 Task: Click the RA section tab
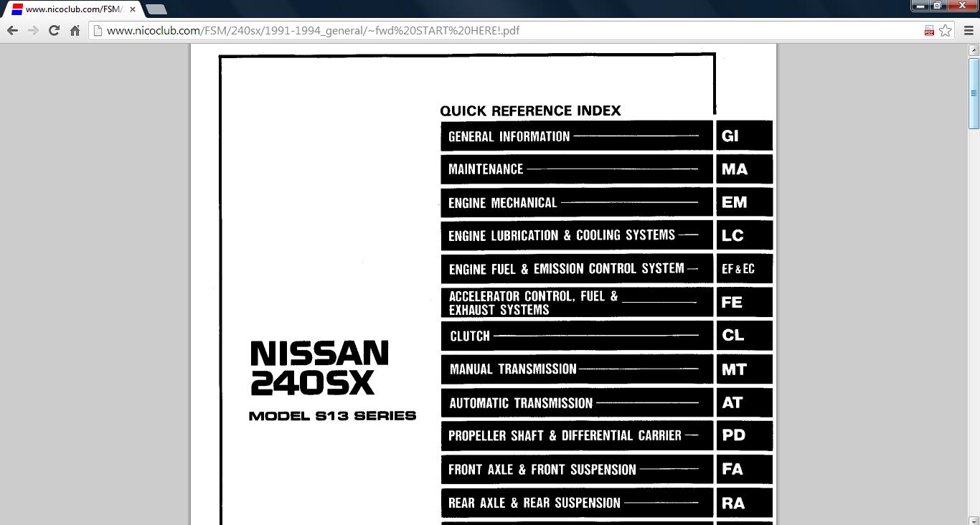click(744, 503)
